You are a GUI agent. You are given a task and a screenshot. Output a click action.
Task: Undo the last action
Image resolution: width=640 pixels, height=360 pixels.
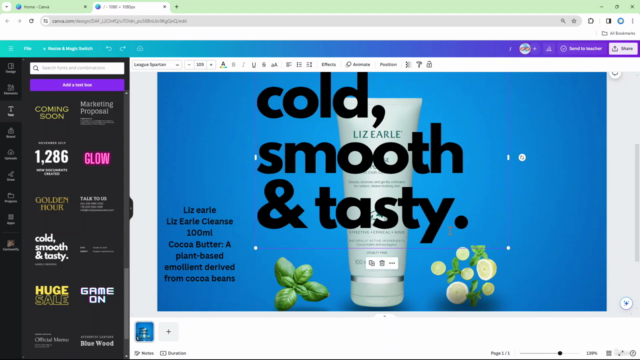pyautogui.click(x=109, y=49)
